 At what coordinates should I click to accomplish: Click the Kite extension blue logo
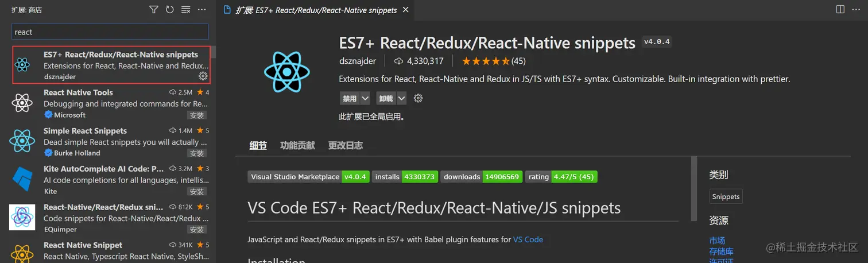coord(22,179)
